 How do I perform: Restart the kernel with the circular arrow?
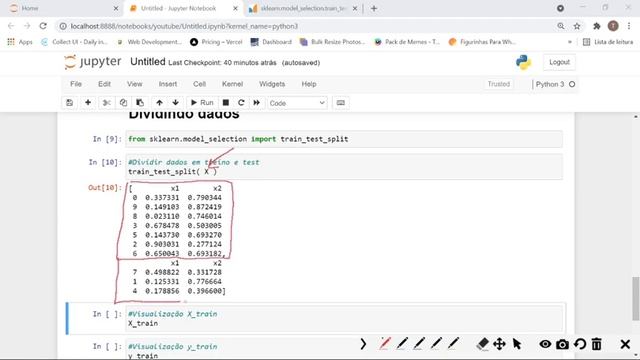(241, 103)
